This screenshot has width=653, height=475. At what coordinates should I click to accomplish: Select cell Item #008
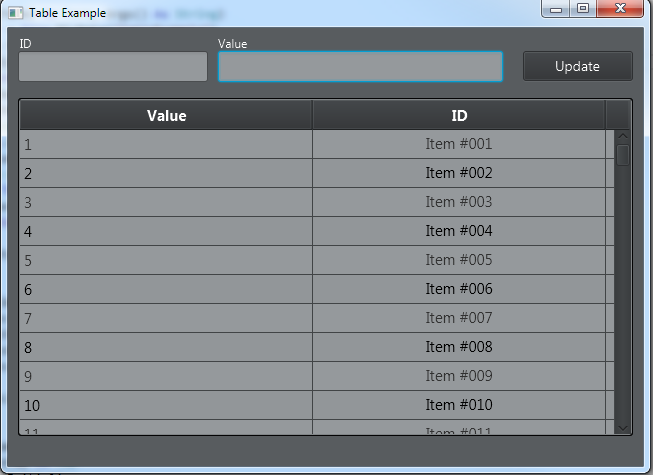click(x=459, y=347)
